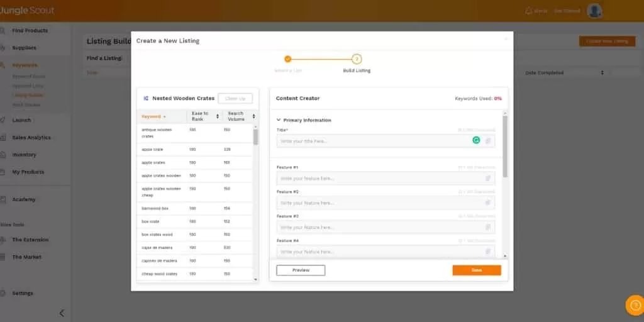644x322 pixels.
Task: Collapse the Primary Information section
Action: pos(279,120)
